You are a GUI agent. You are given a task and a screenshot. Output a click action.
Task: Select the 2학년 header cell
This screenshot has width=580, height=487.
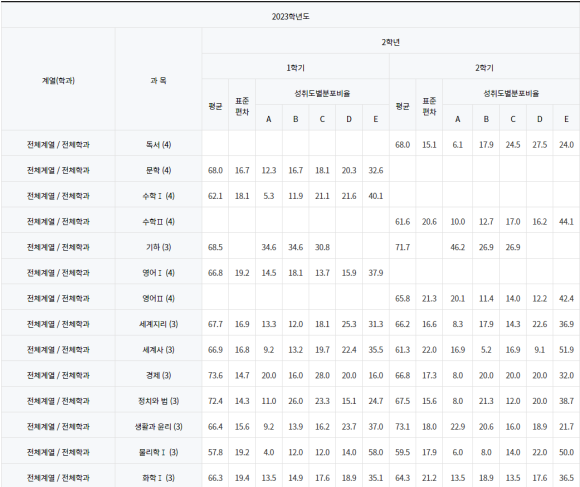pyautogui.click(x=391, y=42)
